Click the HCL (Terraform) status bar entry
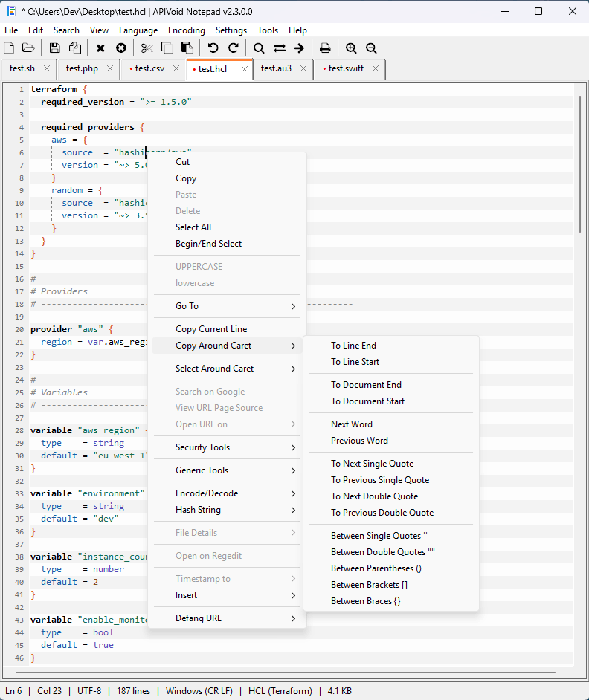This screenshot has height=700, width=589. (x=280, y=691)
